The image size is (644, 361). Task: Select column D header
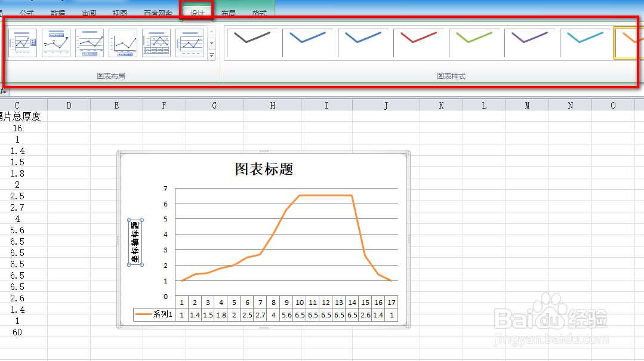69,105
